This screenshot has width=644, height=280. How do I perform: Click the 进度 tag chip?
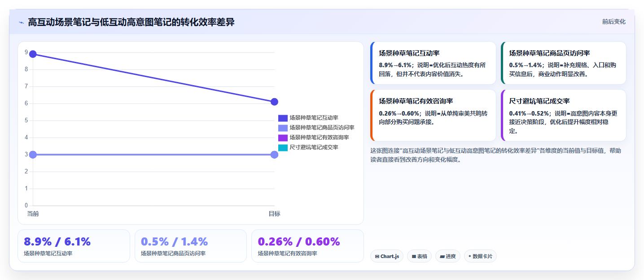(448, 256)
